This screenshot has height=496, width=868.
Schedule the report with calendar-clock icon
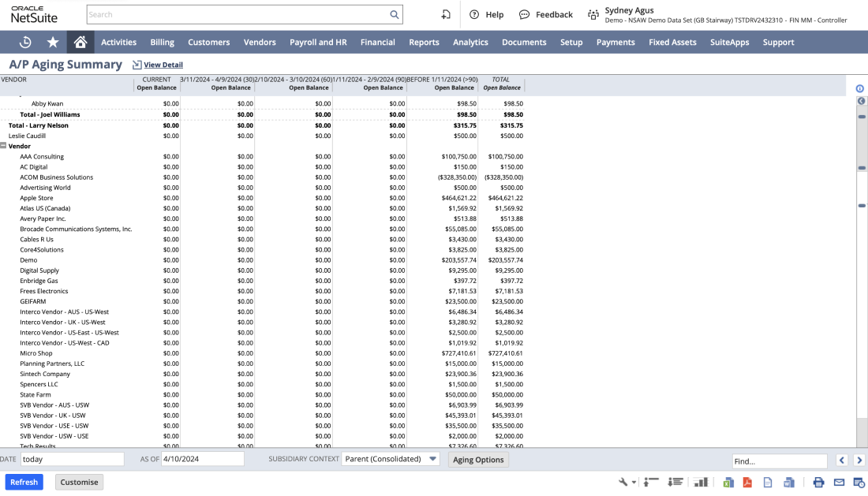(859, 483)
